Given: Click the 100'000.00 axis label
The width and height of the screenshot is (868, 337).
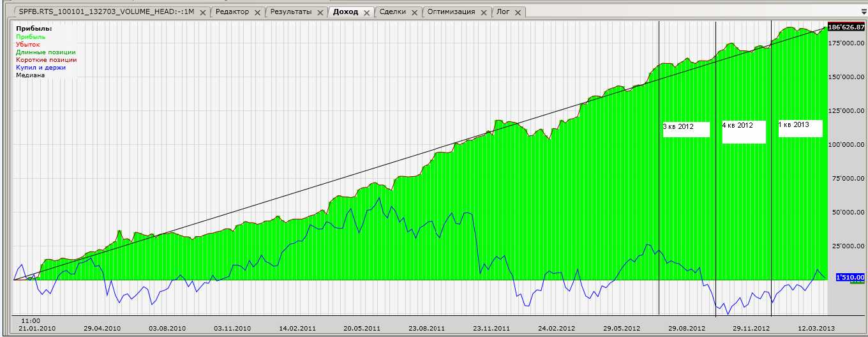Looking at the screenshot, I should tap(847, 145).
